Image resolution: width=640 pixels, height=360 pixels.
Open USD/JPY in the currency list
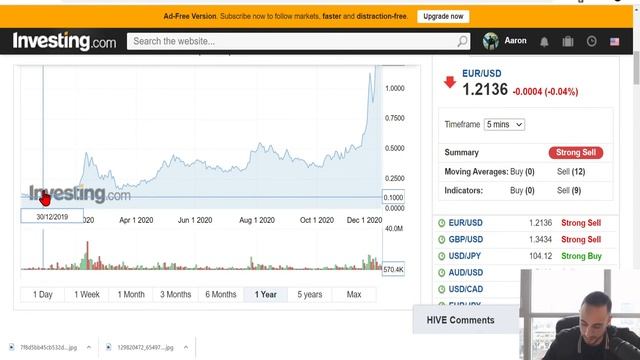[464, 256]
